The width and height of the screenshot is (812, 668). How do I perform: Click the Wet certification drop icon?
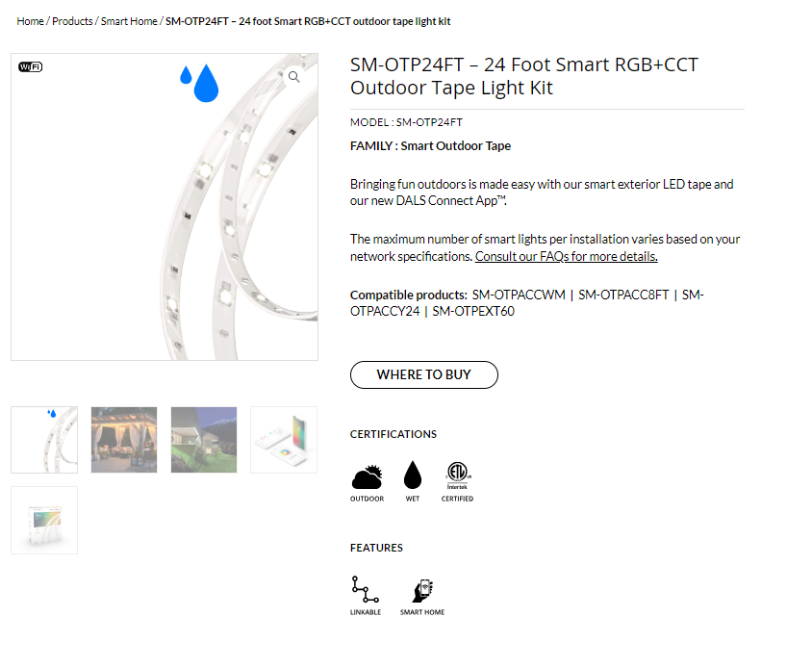coord(413,475)
